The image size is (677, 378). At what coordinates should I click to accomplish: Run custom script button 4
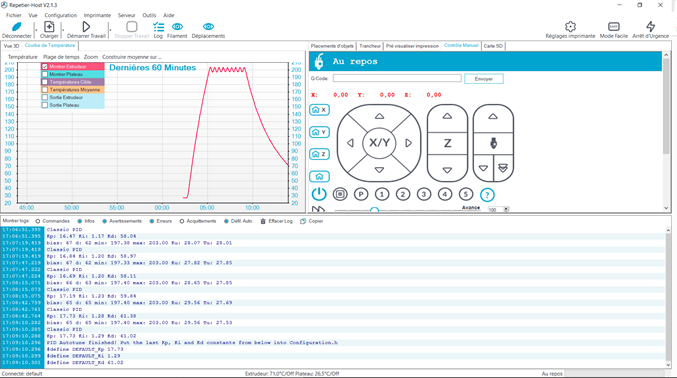point(445,194)
